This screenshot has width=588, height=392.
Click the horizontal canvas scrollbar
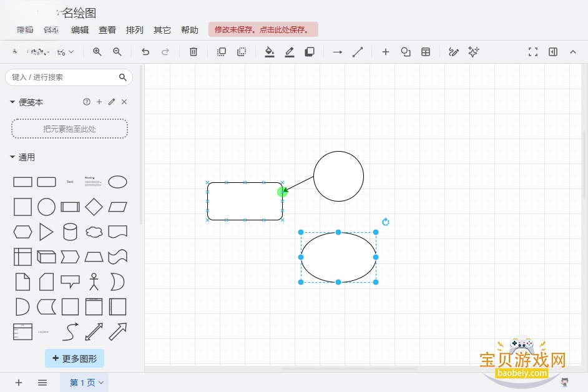[350, 369]
